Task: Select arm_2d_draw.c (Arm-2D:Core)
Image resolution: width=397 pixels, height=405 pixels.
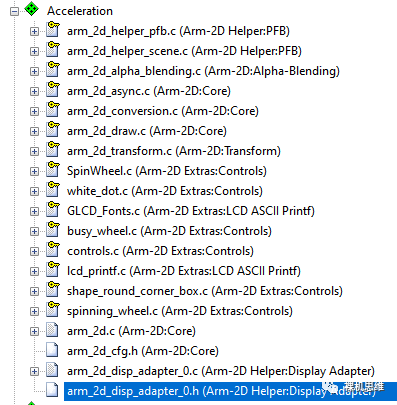Action: pyautogui.click(x=147, y=131)
